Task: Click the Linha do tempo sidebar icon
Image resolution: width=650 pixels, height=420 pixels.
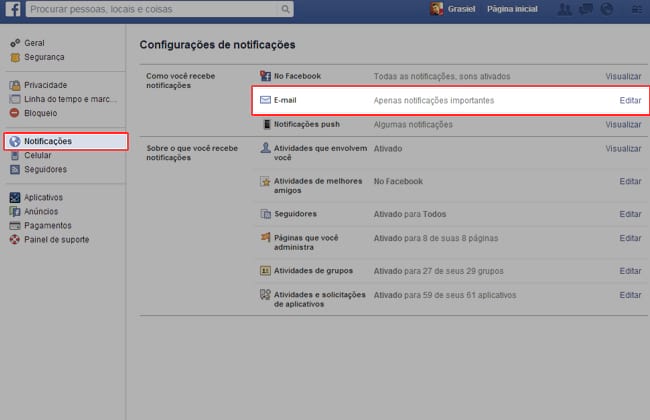Action: click(x=15, y=99)
